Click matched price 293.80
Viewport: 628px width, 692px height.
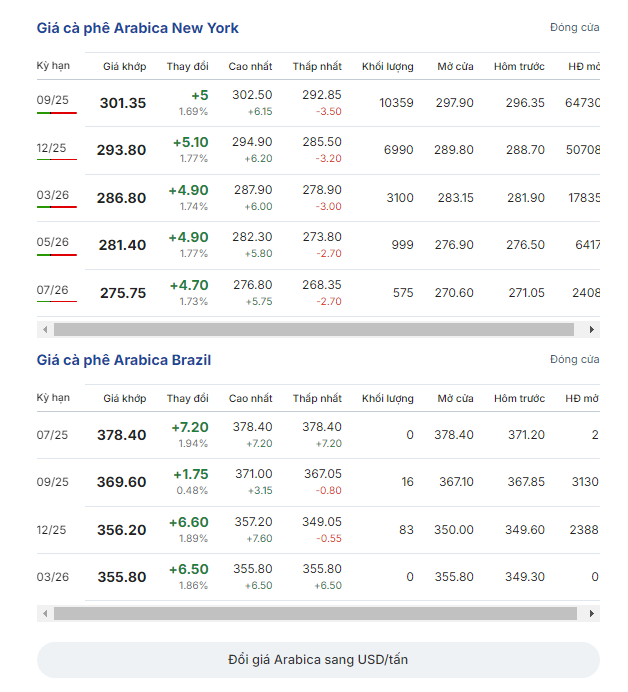click(121, 150)
